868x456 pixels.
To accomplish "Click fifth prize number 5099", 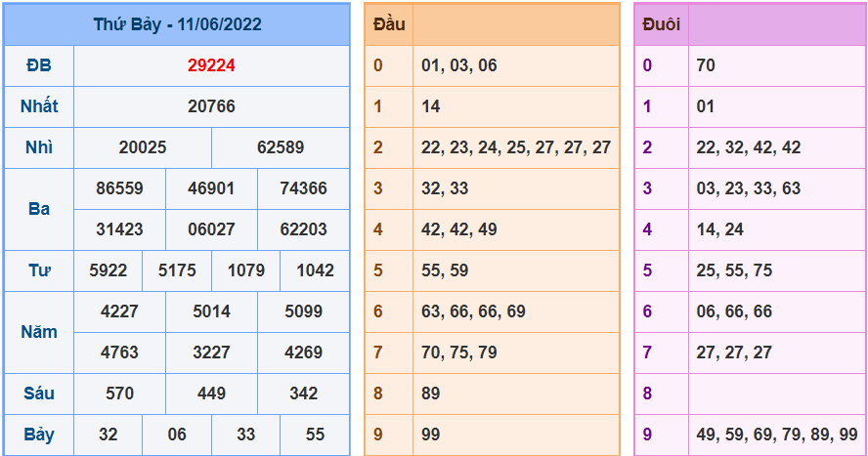I will tap(303, 311).
